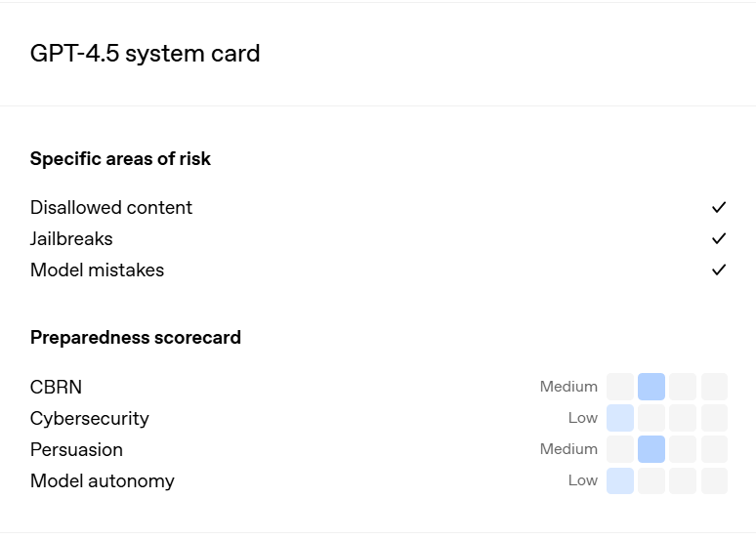This screenshot has height=540, width=756.
Task: Click the Model autonomy scorecard label
Action: pyautogui.click(x=103, y=480)
